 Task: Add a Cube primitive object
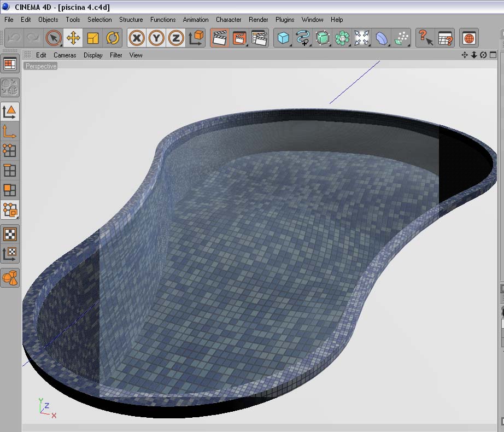283,38
